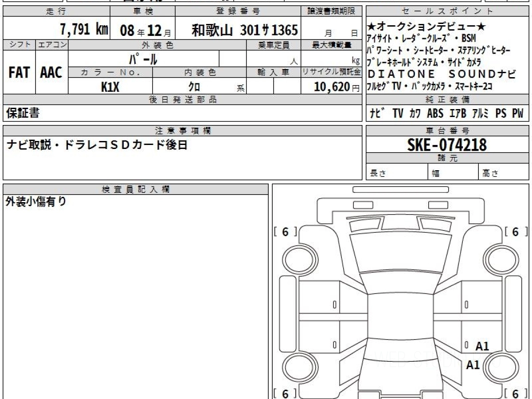Select the 内装色 header
The image size is (532, 399).
pyautogui.click(x=200, y=72)
